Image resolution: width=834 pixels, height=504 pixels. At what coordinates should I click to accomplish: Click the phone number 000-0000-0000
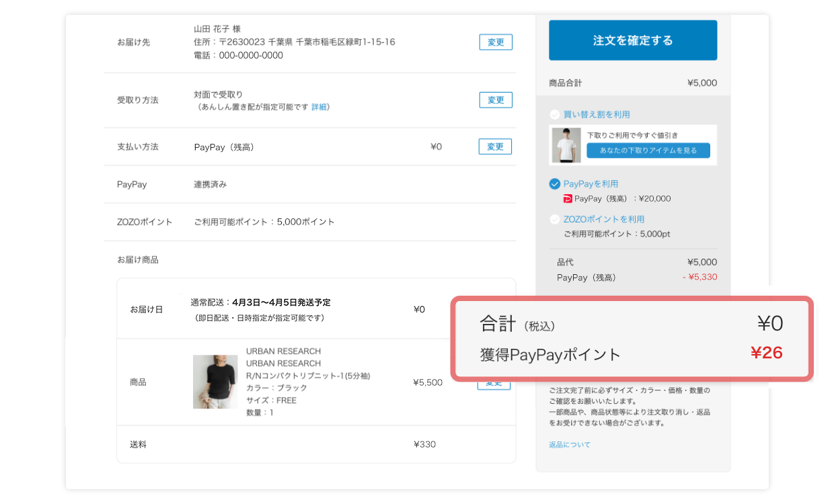(x=251, y=55)
